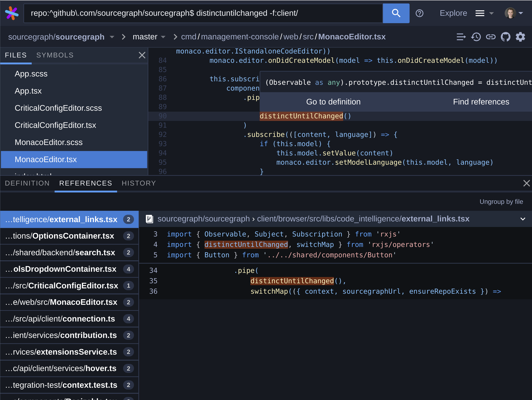
Task: Click Find references in hover
Action: tap(481, 102)
